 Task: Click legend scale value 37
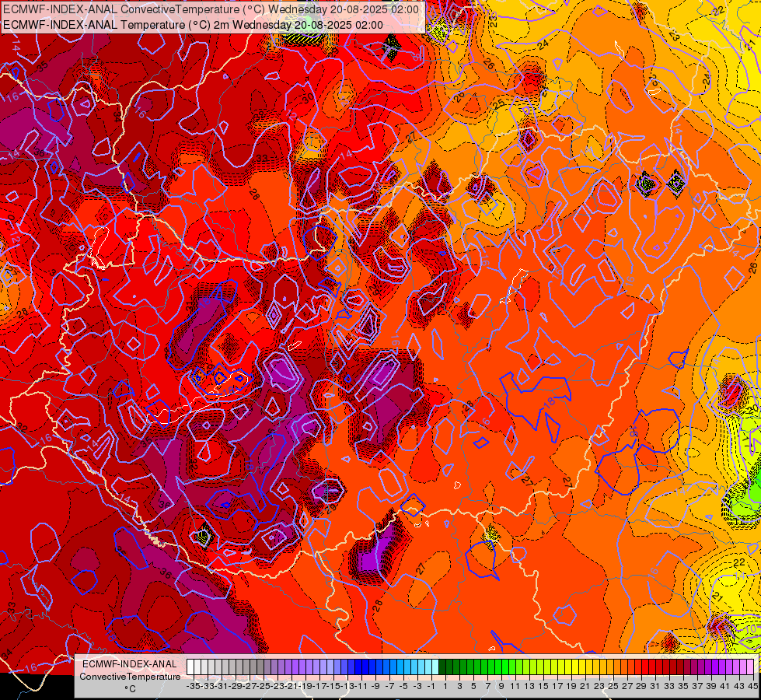coord(697,686)
